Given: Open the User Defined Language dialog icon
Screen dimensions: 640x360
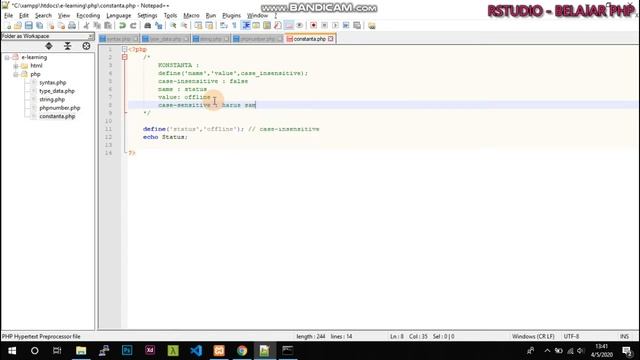Looking at the screenshot, I should click(x=256, y=26).
